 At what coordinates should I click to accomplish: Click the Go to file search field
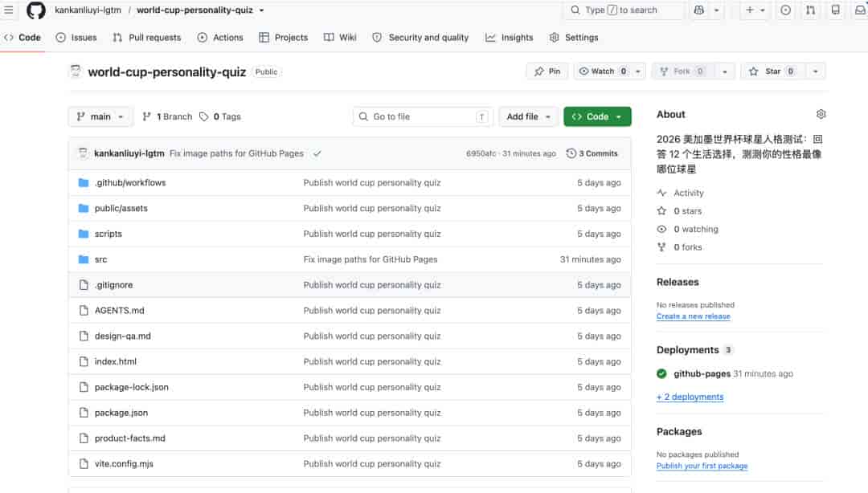coord(423,116)
